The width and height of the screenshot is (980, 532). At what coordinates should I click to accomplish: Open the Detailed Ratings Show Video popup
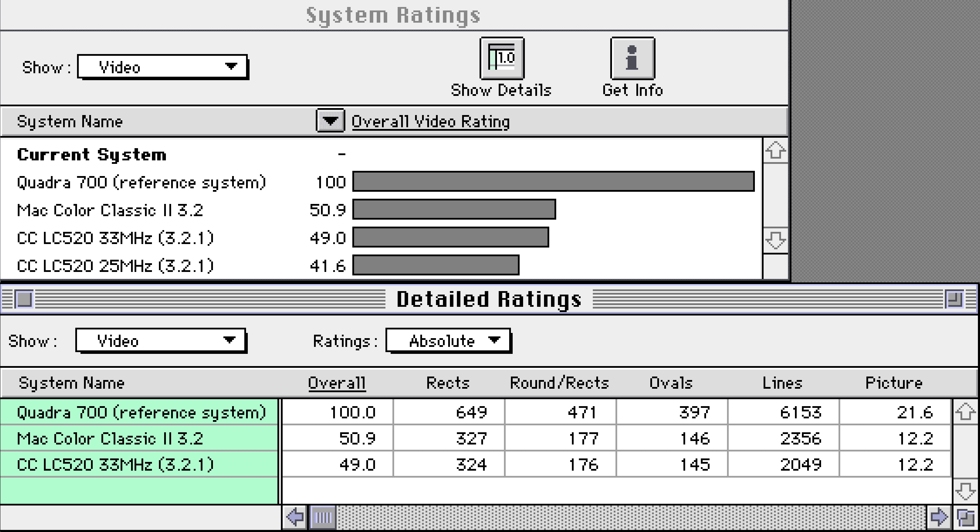tap(161, 341)
